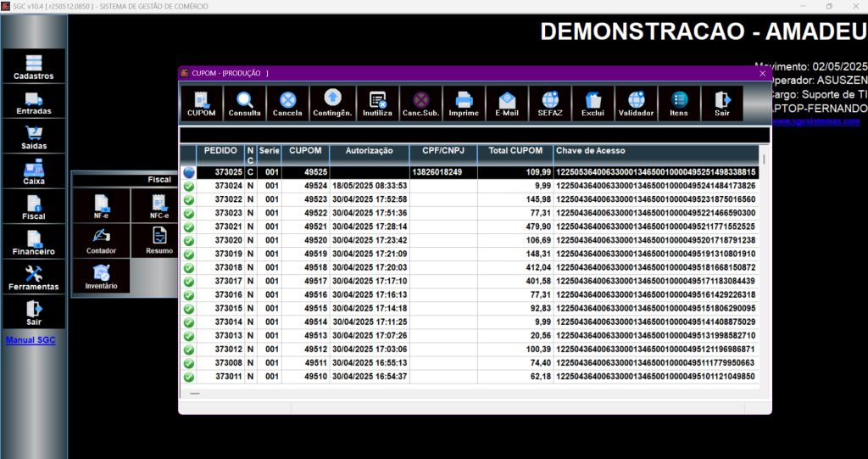Select total cell 479,90
The height and width of the screenshot is (459, 868).
[x=515, y=227]
